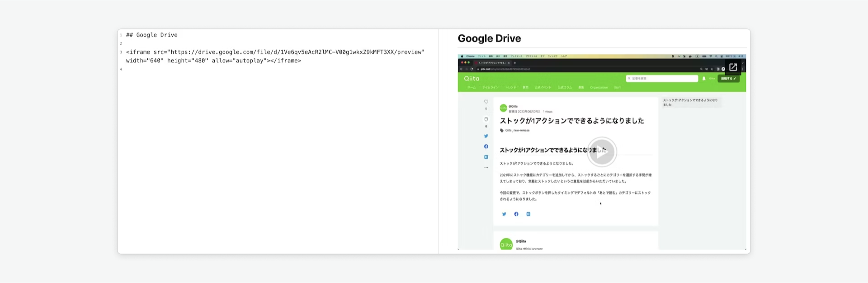Select the Organization tab in the Qiita nav

[x=599, y=87]
